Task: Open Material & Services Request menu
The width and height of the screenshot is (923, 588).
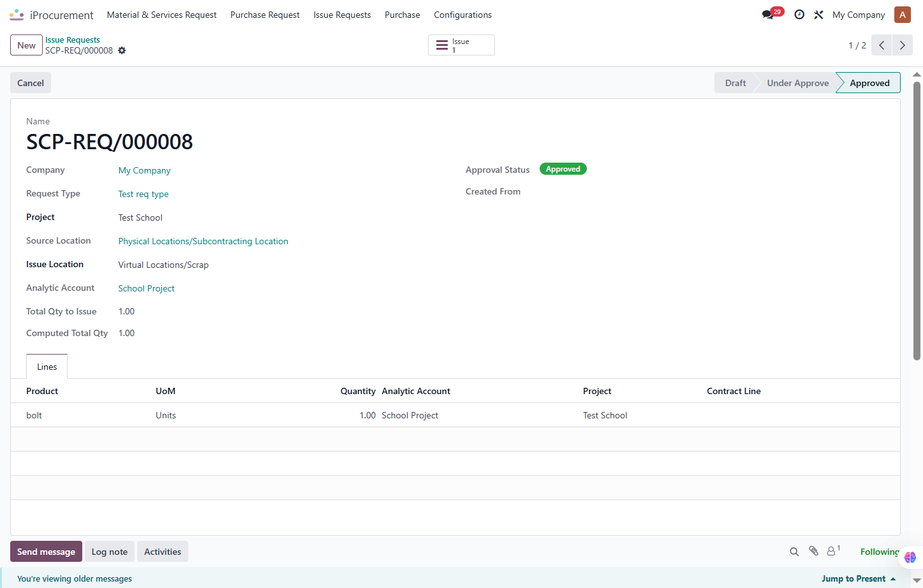Action: point(162,15)
